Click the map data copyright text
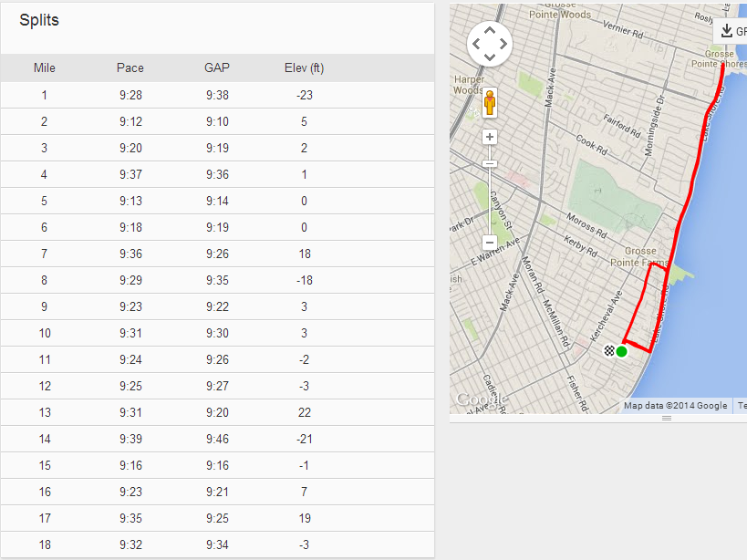Viewport: 747px width, 560px height. click(x=676, y=406)
